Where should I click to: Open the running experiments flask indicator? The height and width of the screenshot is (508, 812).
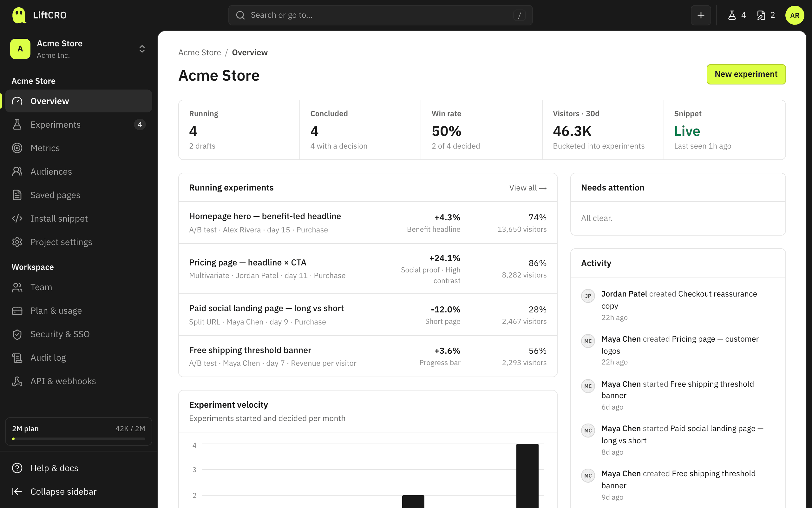737,15
